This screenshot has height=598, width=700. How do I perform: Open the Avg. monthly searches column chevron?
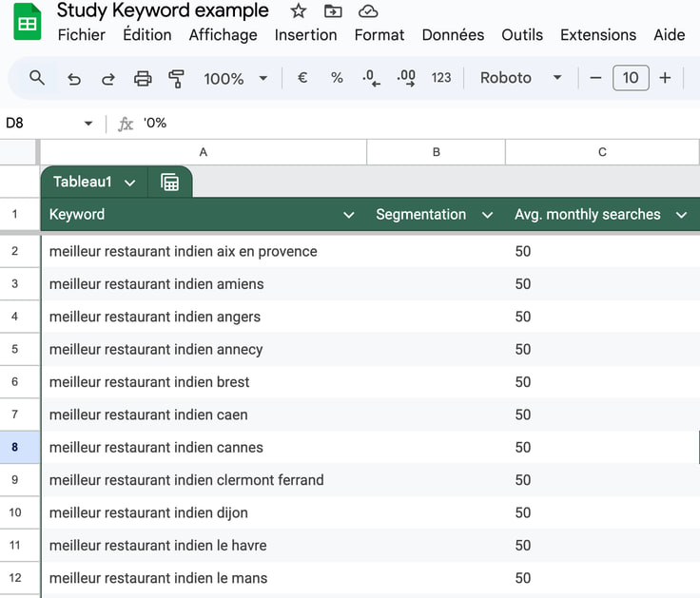tap(681, 215)
